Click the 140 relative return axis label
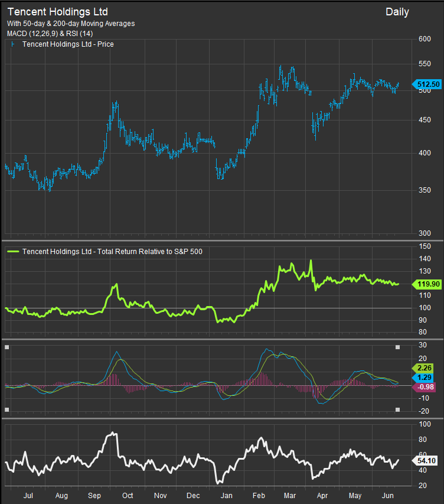 425,259
